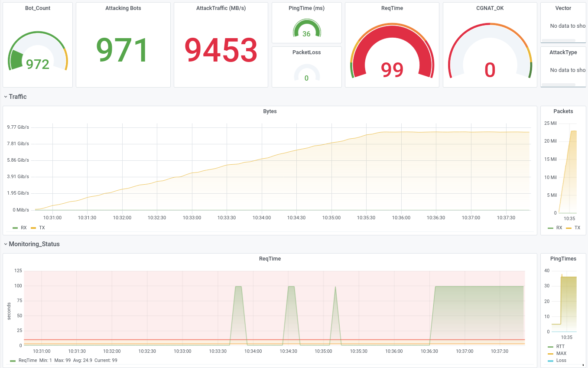
Task: Click the Traffic row title
Action: pos(18,97)
